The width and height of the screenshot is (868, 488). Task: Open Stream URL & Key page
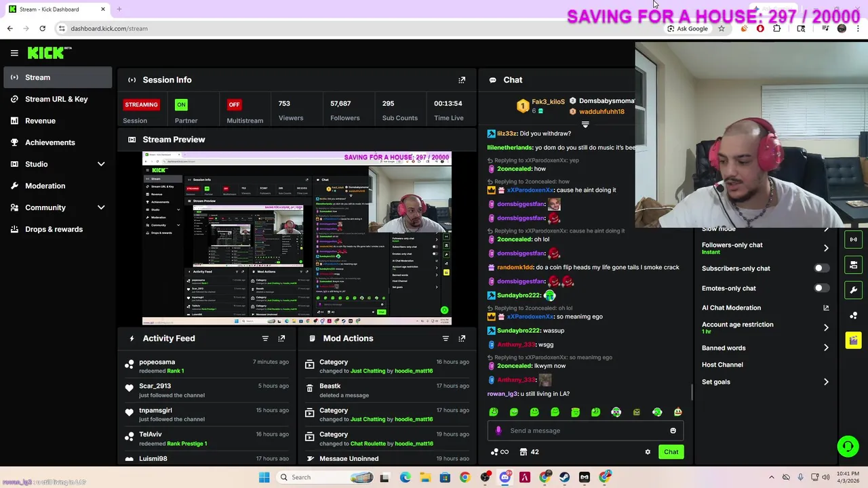click(x=58, y=99)
